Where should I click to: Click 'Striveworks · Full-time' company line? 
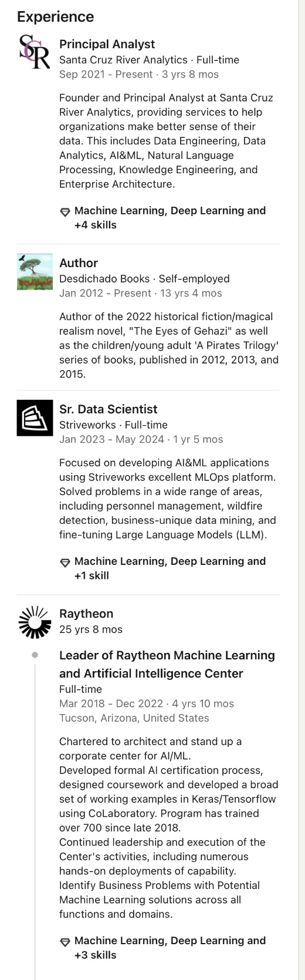coord(113,425)
